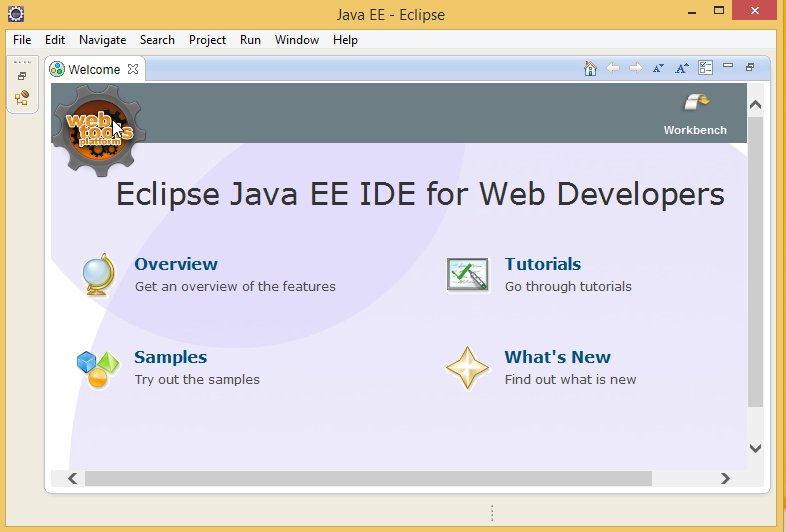
Task: Open the hierarchy view icon in left trim
Action: pos(22,98)
